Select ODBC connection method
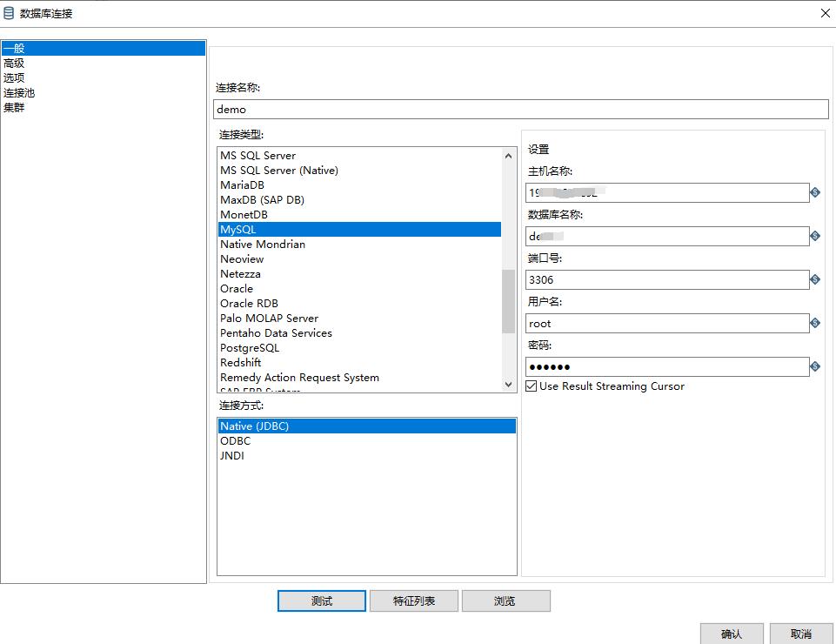836x644 pixels. pos(235,441)
